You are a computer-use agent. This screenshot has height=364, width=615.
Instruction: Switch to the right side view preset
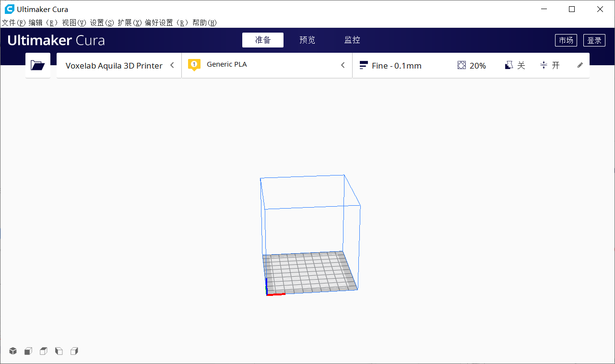click(74, 351)
